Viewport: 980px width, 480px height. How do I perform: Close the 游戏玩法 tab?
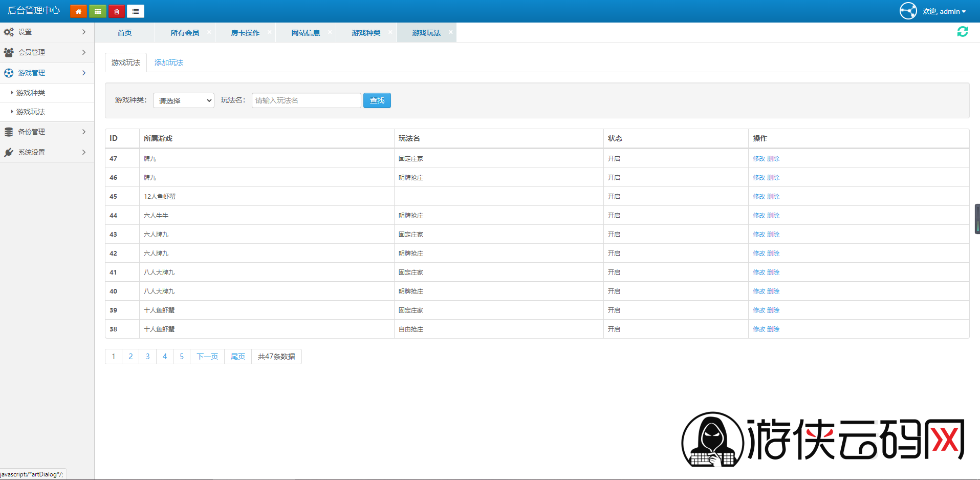point(450,32)
